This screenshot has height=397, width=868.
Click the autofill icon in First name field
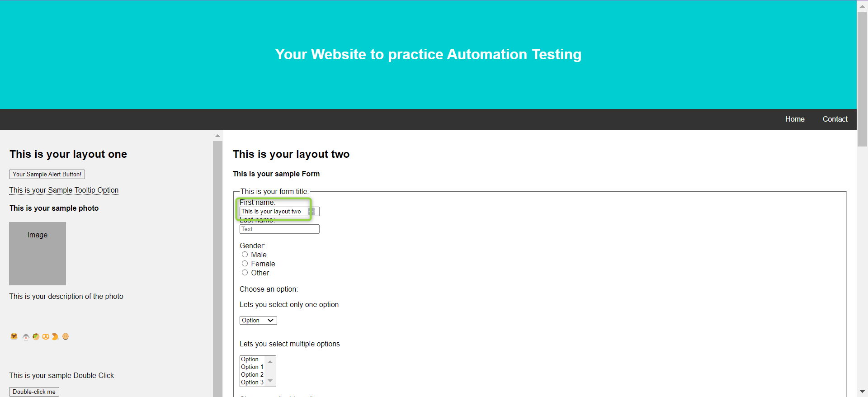311,212
